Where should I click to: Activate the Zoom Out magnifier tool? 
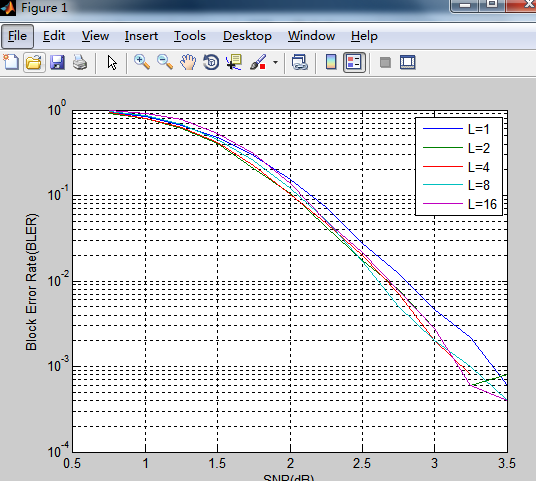(165, 63)
